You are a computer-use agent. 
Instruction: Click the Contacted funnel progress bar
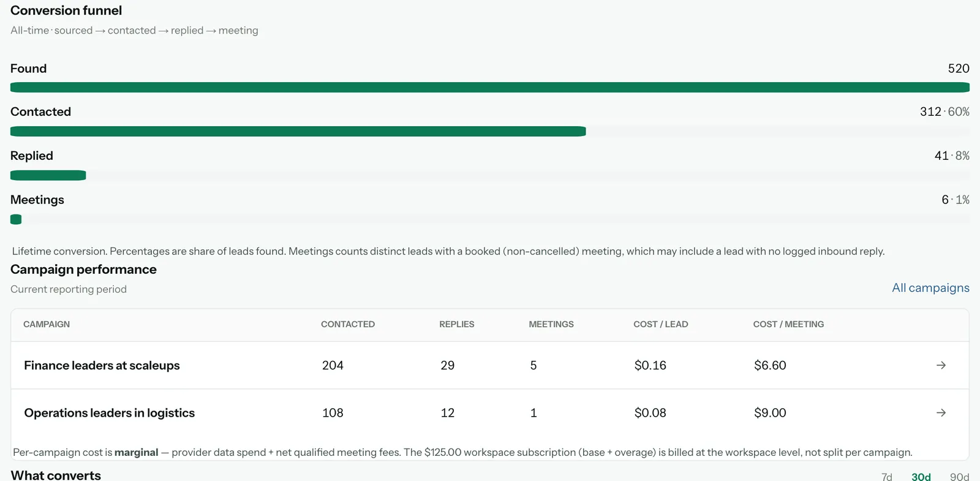click(x=490, y=131)
